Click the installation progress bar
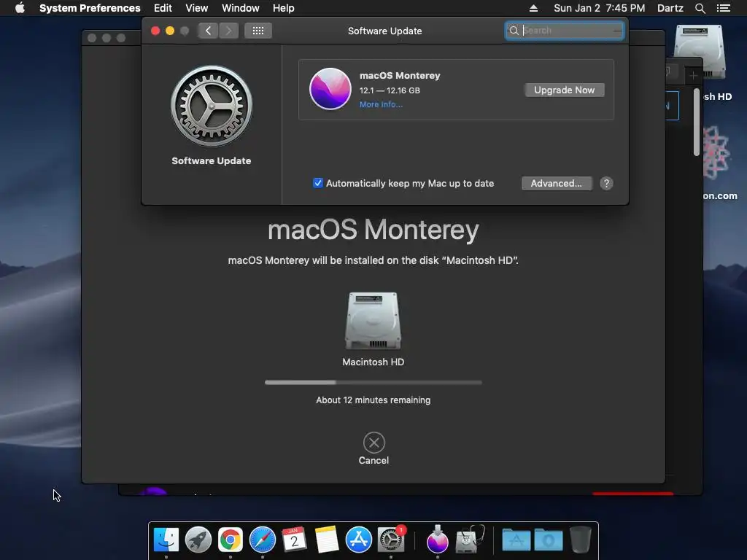The image size is (747, 560). 373,382
